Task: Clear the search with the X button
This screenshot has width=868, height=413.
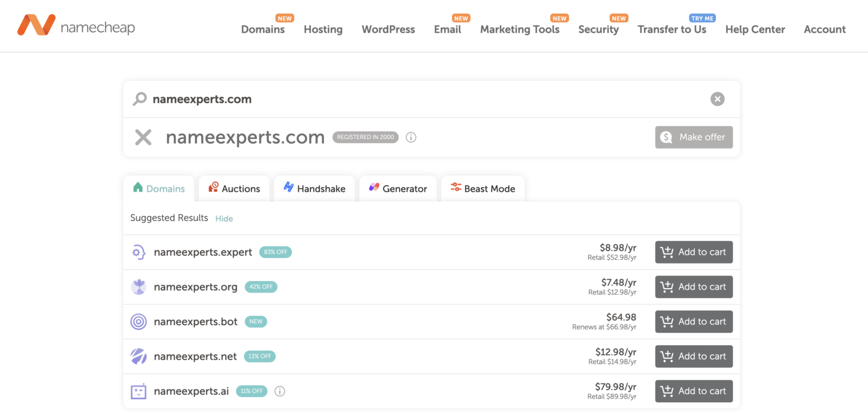Action: point(717,99)
